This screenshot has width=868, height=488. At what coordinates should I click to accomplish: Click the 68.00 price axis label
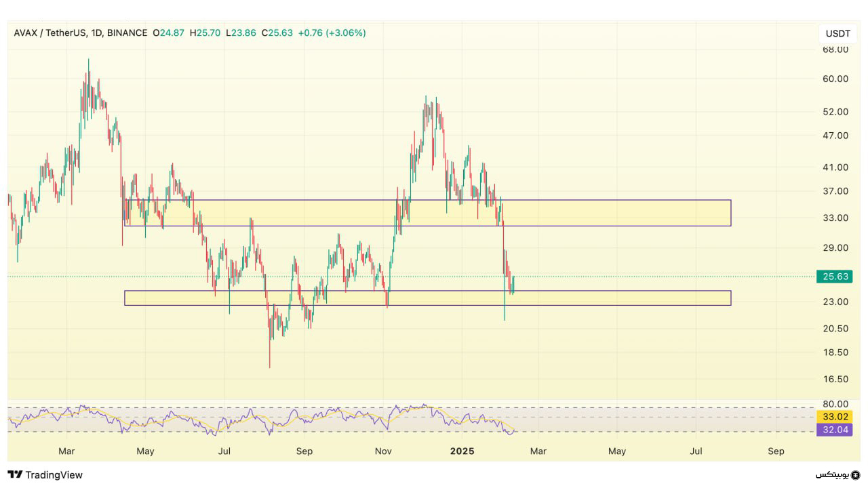point(836,49)
